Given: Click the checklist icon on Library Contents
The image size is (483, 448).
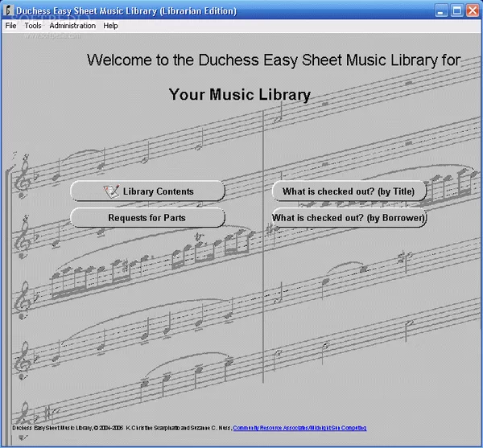Looking at the screenshot, I should [111, 191].
